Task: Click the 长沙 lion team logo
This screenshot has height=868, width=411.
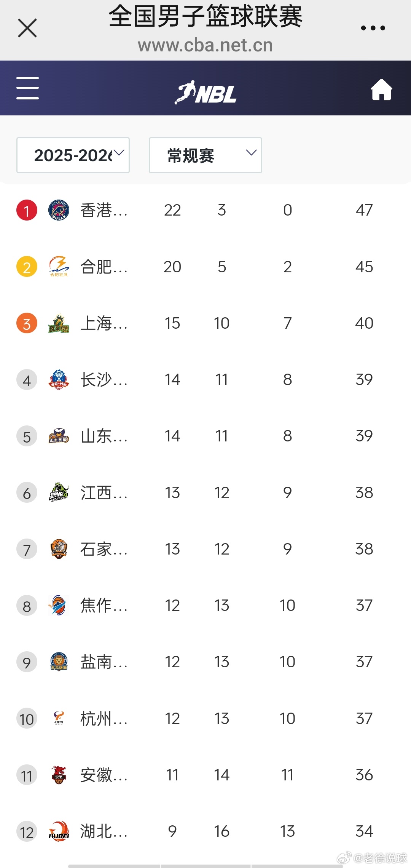Action: (59, 380)
